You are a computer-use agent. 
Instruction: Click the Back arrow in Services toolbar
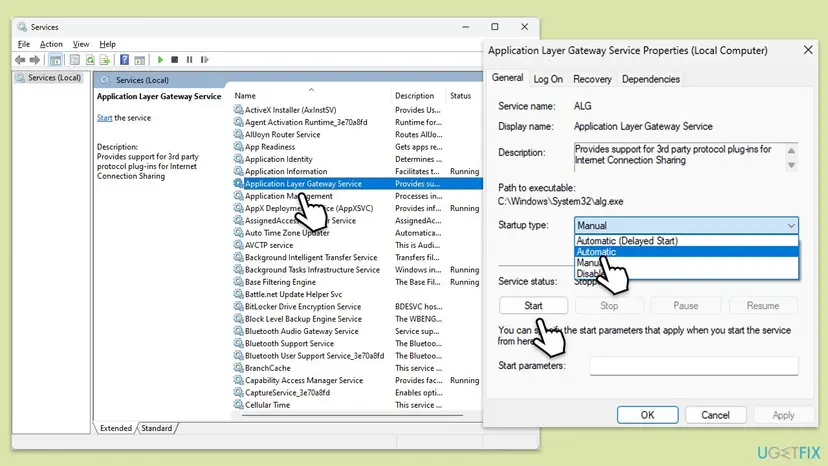(20, 60)
